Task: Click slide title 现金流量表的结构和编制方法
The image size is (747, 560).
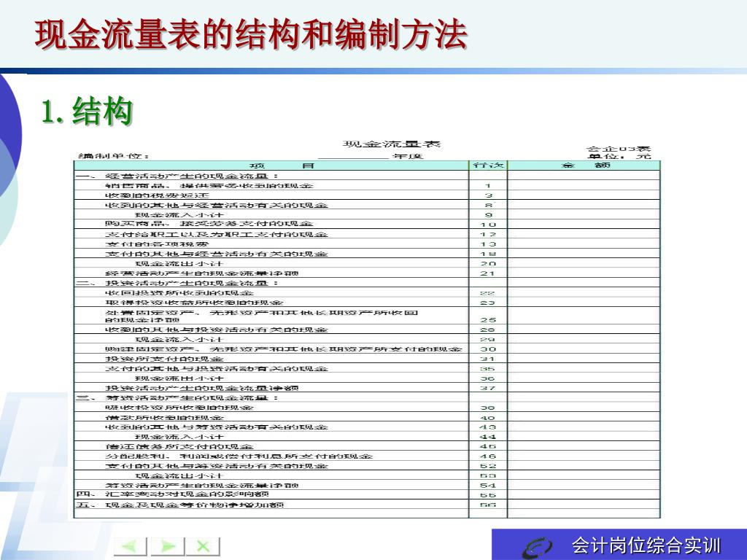Action: [251, 35]
